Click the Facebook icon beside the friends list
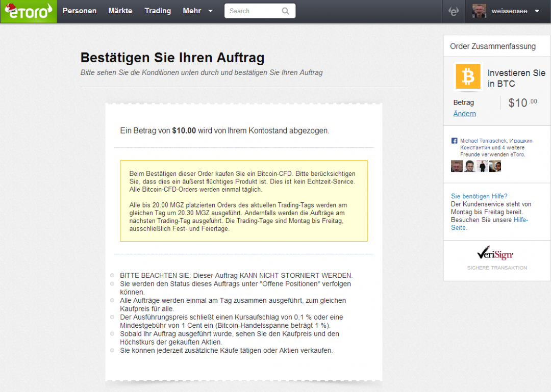 454,141
